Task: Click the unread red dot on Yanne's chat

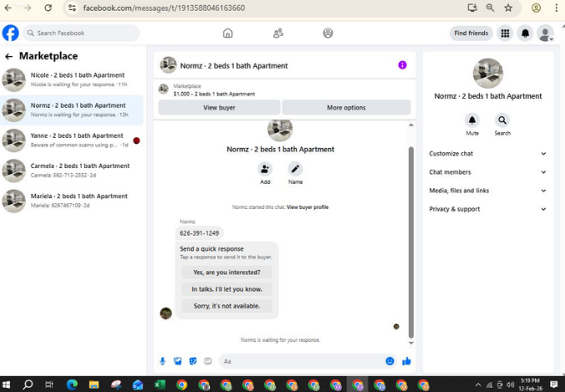Action: coord(136,140)
